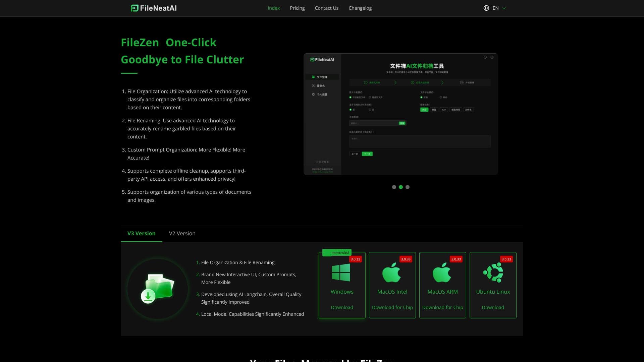
Task: Click Download under Ubuntu Linux
Action: coord(493,307)
